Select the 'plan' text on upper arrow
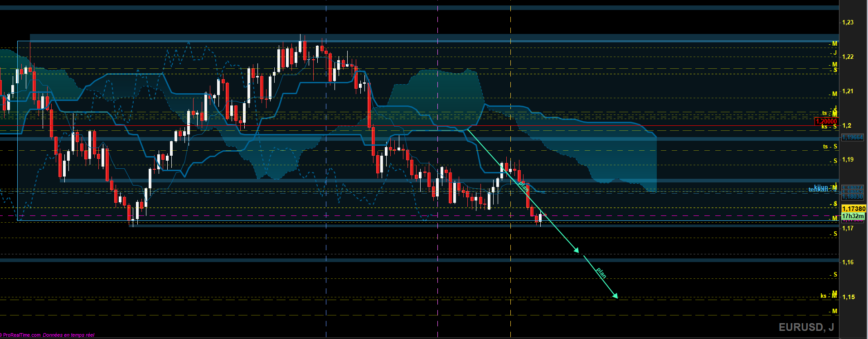Viewport: 868px width, 339px height. (523, 186)
